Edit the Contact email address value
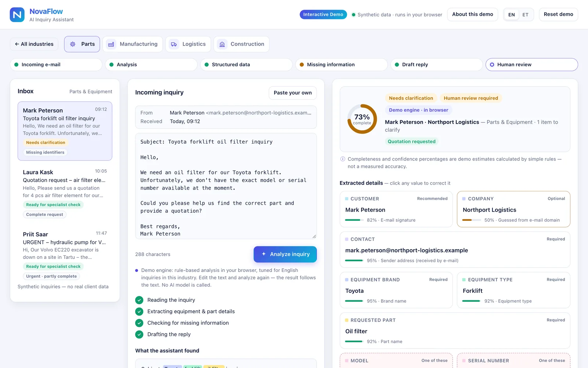The width and height of the screenshot is (588, 368). (406, 251)
